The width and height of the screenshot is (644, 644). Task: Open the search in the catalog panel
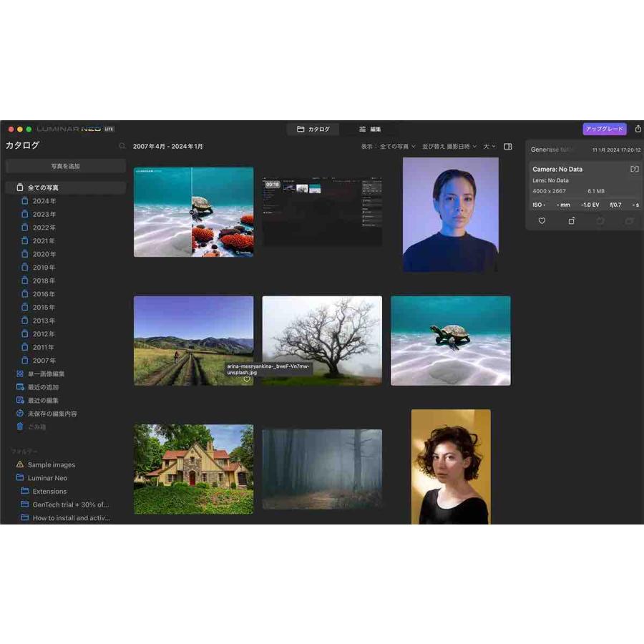click(122, 145)
